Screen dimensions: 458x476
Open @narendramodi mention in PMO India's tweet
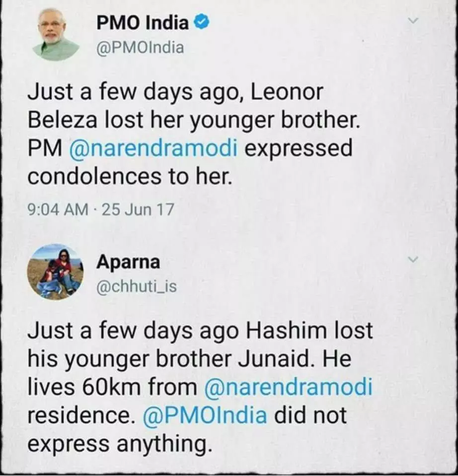155,148
